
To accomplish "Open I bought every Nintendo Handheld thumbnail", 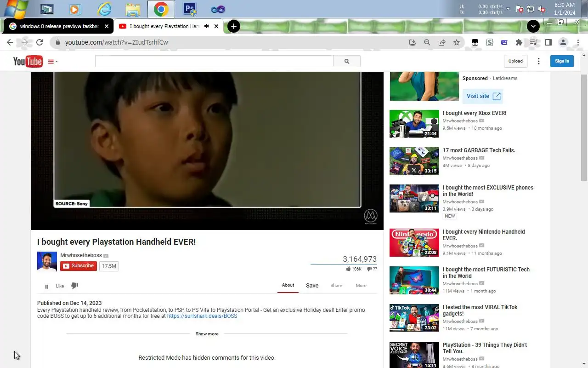I will pos(414,242).
